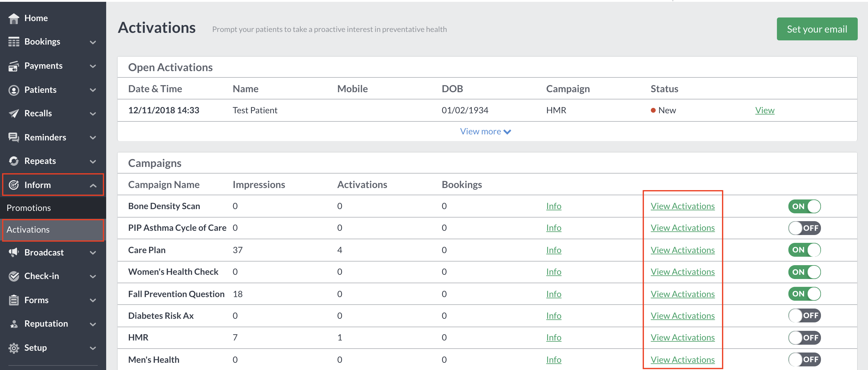Image resolution: width=868 pixels, height=370 pixels.
Task: Click the Patients person icon
Action: 14,90
